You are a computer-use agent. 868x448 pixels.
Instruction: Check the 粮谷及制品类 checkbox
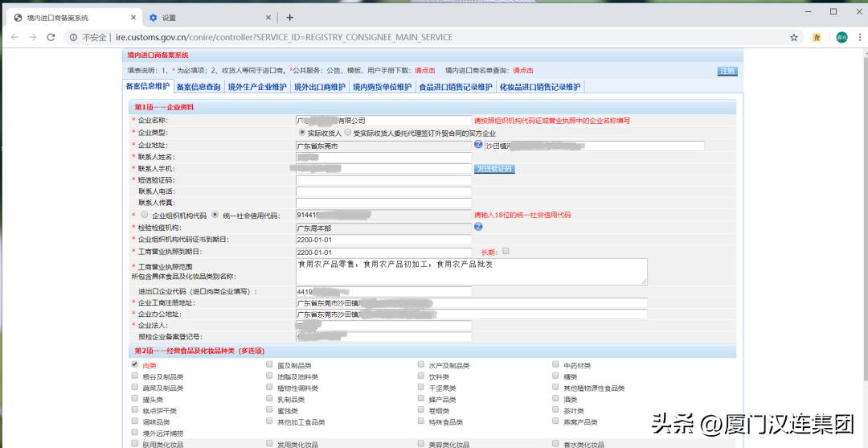pyautogui.click(x=134, y=376)
